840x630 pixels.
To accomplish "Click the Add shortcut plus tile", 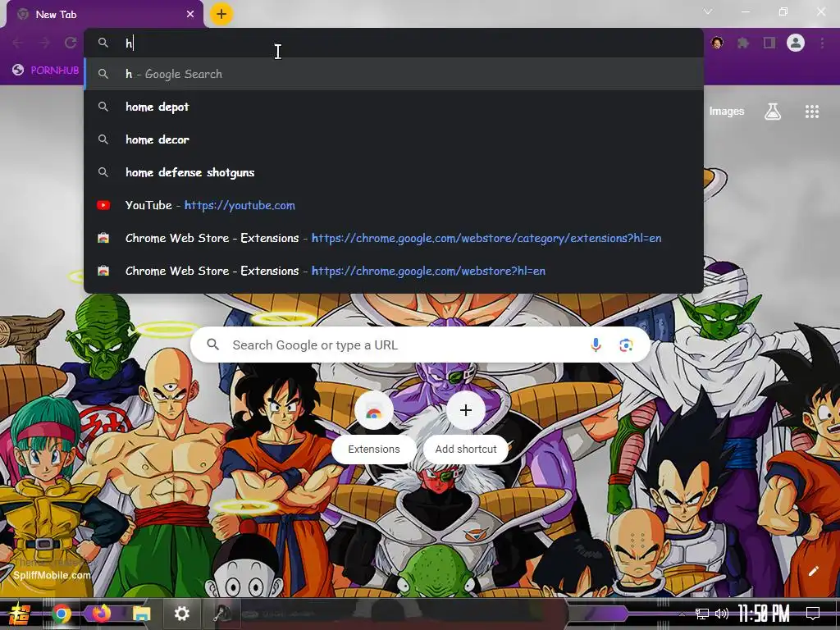I will [466, 427].
